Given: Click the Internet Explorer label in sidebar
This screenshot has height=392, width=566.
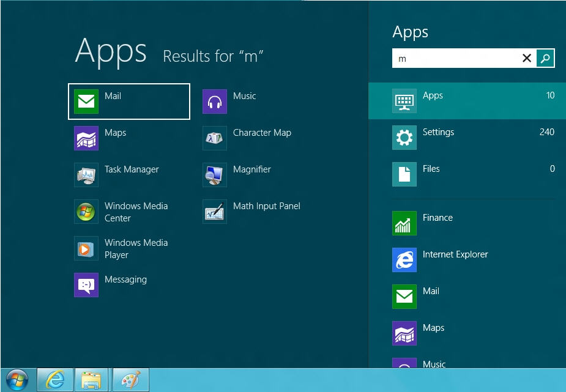Looking at the screenshot, I should coord(455,254).
